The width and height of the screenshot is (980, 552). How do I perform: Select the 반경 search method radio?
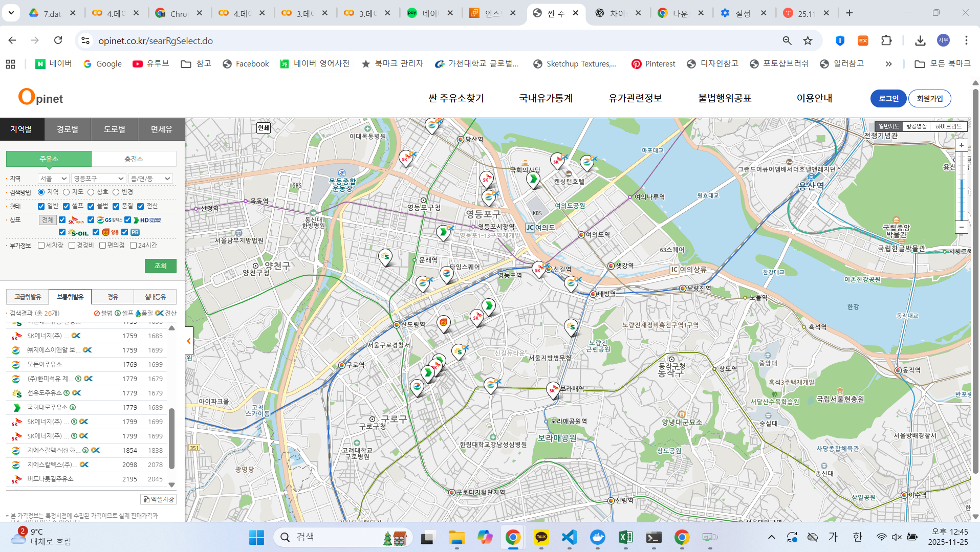(x=116, y=192)
